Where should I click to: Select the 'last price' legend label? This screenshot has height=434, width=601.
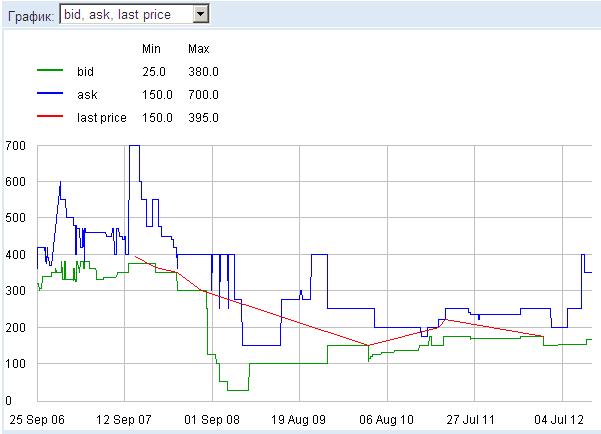click(102, 118)
